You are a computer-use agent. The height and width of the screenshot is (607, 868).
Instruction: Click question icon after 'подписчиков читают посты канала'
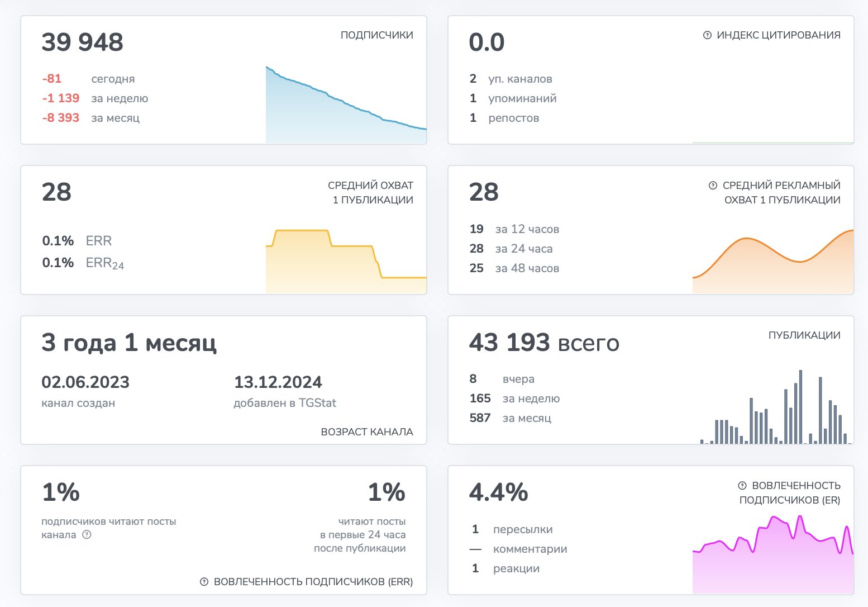[x=87, y=534]
